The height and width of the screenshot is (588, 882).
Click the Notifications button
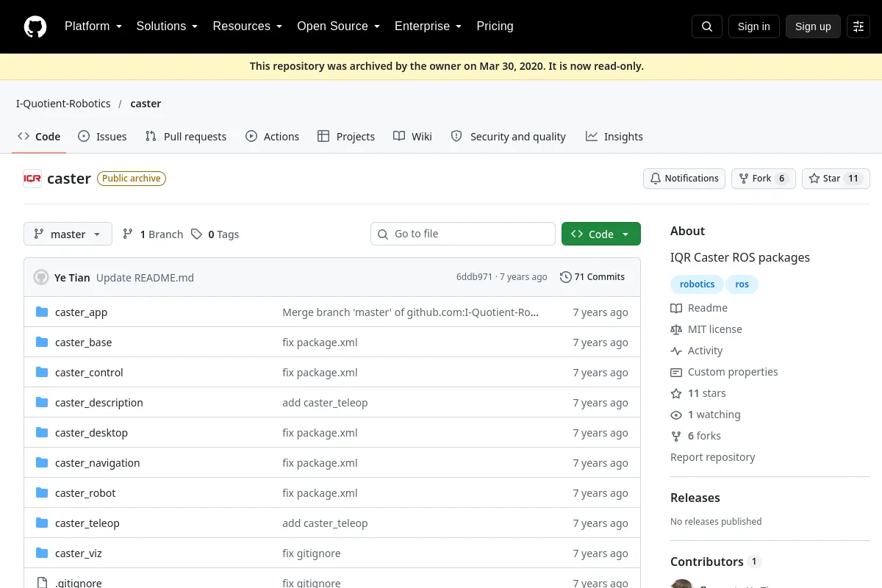tap(684, 179)
